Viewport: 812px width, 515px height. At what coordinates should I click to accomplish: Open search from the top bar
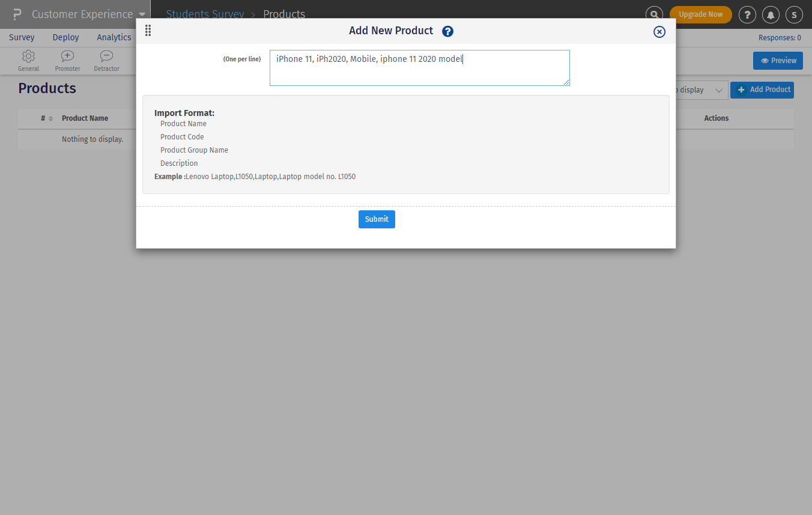click(x=654, y=14)
